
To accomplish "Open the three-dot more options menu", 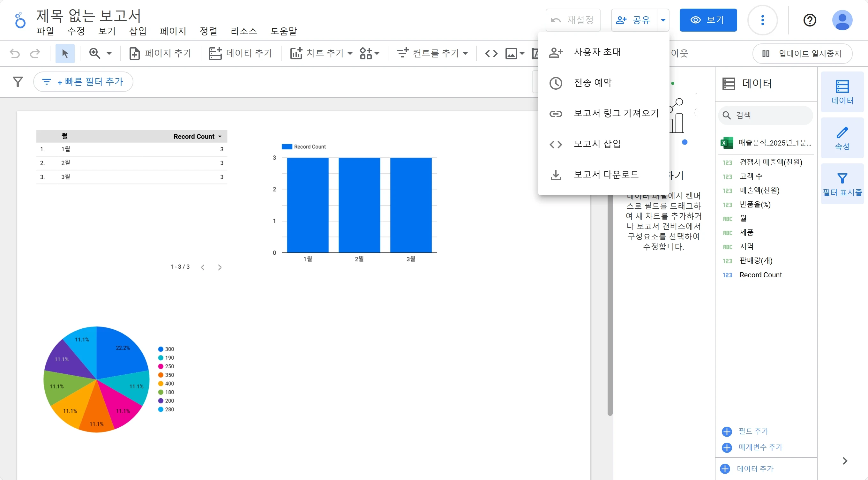I will 763,20.
